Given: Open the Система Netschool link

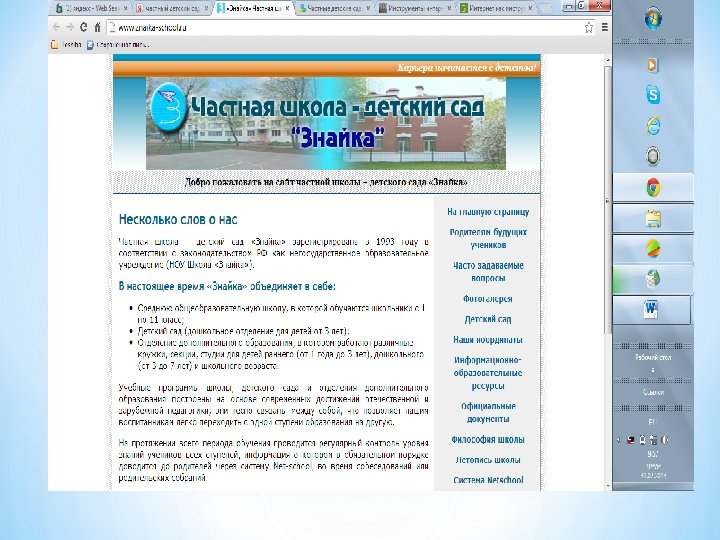Looking at the screenshot, I should (488, 480).
